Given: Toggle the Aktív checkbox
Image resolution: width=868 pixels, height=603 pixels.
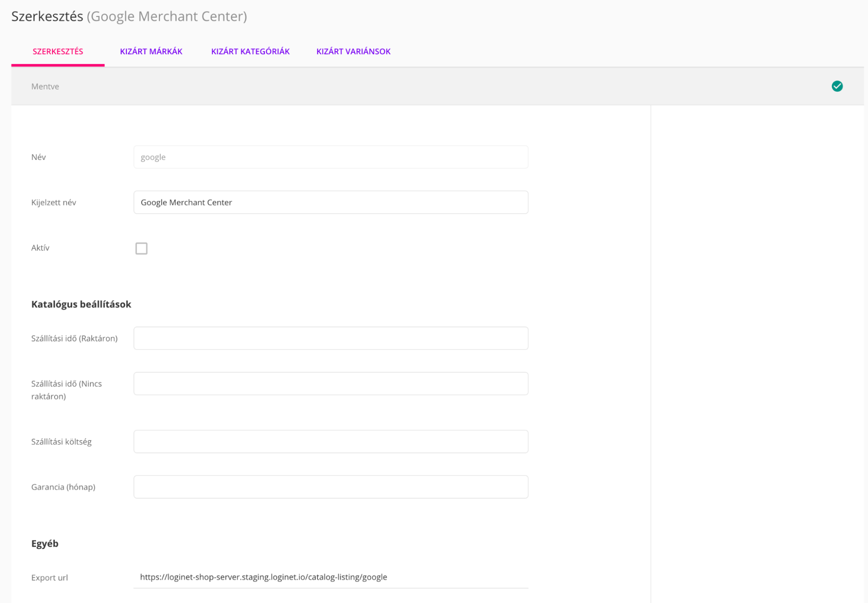Looking at the screenshot, I should (x=141, y=248).
